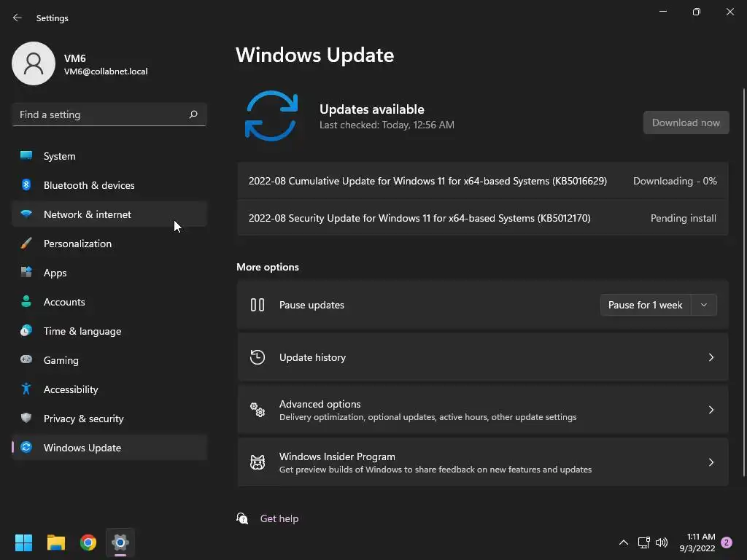The height and width of the screenshot is (560, 747).
Task: Click the Update history label
Action: [312, 357]
